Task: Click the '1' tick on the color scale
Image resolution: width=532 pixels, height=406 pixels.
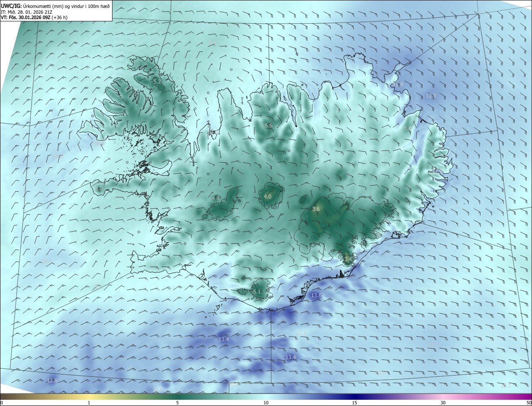Action: click(x=89, y=403)
